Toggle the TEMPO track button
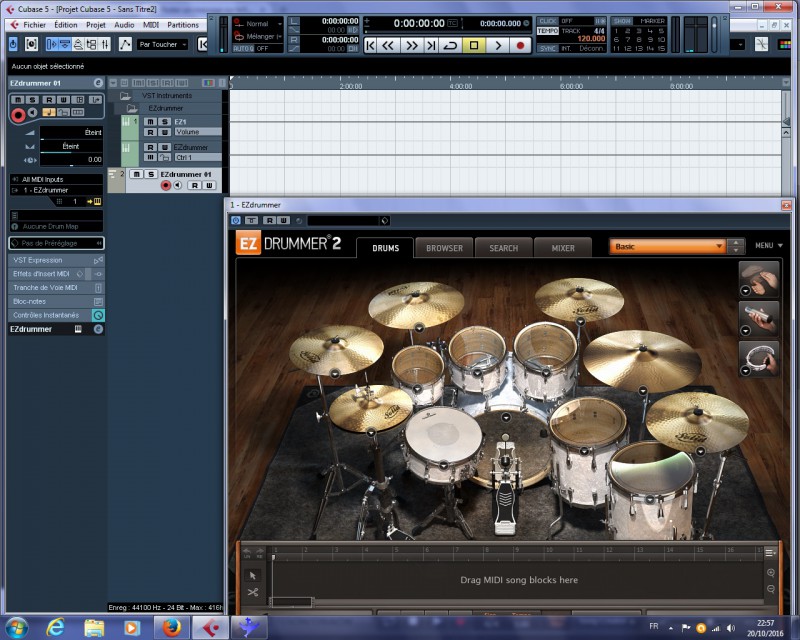This screenshot has width=800, height=640. click(x=548, y=31)
